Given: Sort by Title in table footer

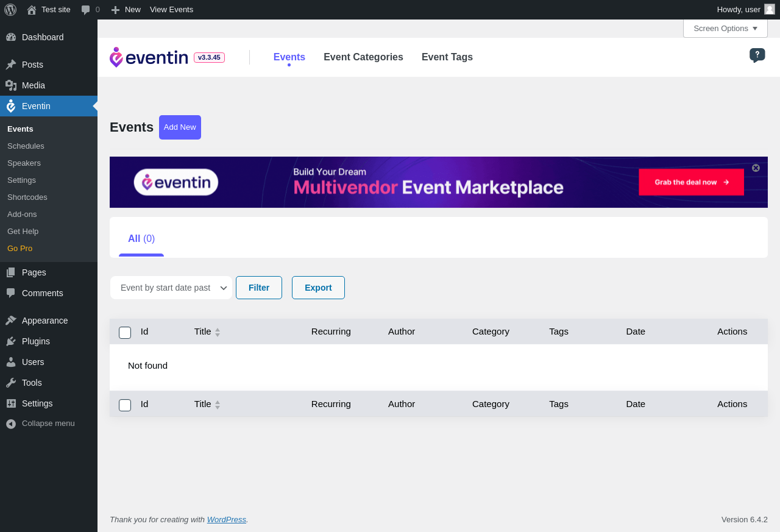Looking at the screenshot, I should click(207, 404).
